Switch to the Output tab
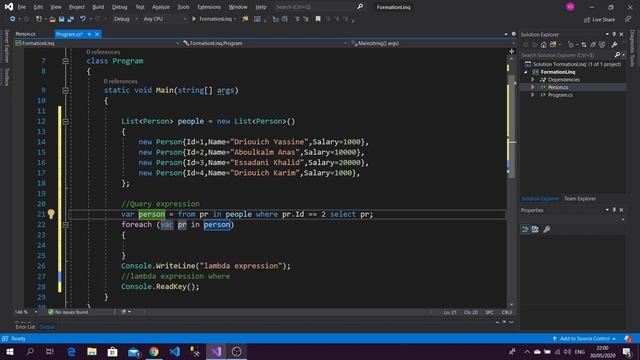This screenshot has height=360, width=640. pyautogui.click(x=47, y=327)
